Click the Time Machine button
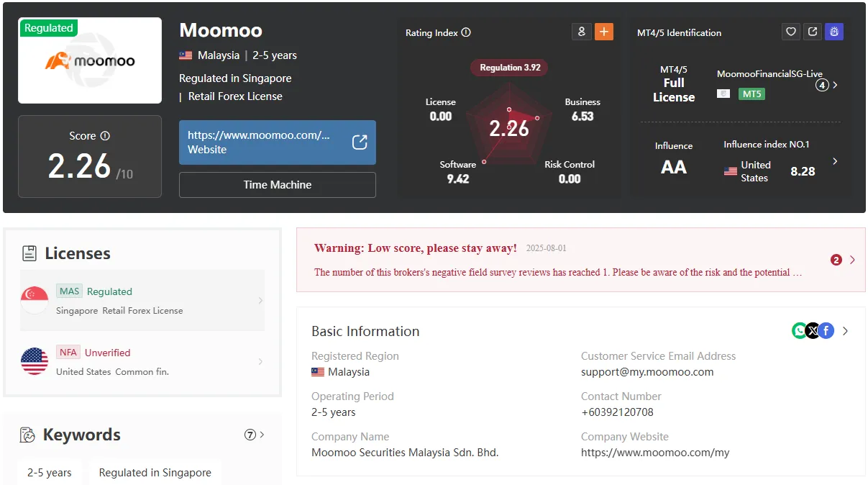The image size is (868, 485). pyautogui.click(x=278, y=185)
